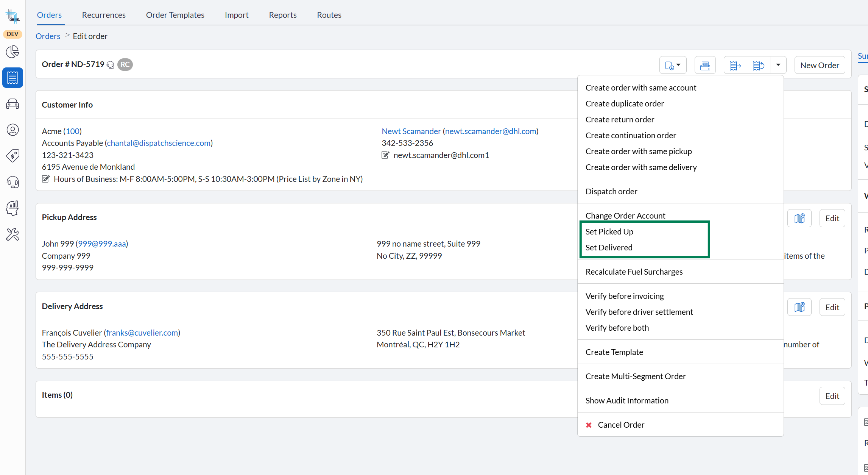Image resolution: width=868 pixels, height=475 pixels.
Task: Open the orders list sidebar icon
Action: [x=12, y=78]
